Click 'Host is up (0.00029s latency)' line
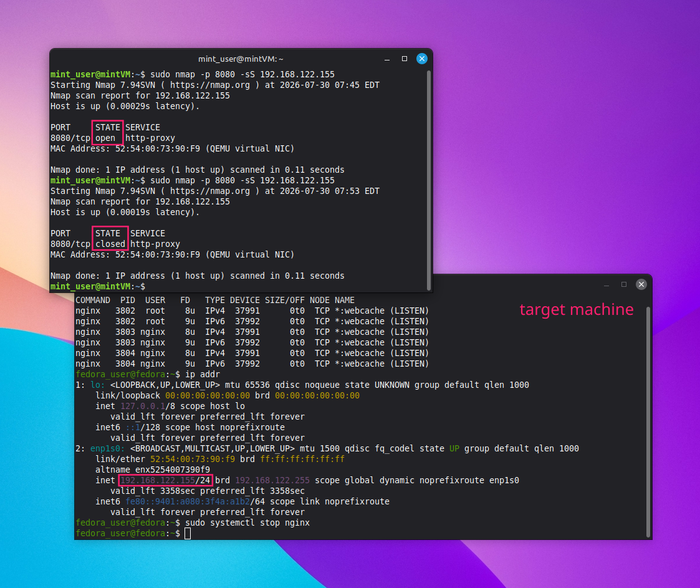 [x=125, y=106]
